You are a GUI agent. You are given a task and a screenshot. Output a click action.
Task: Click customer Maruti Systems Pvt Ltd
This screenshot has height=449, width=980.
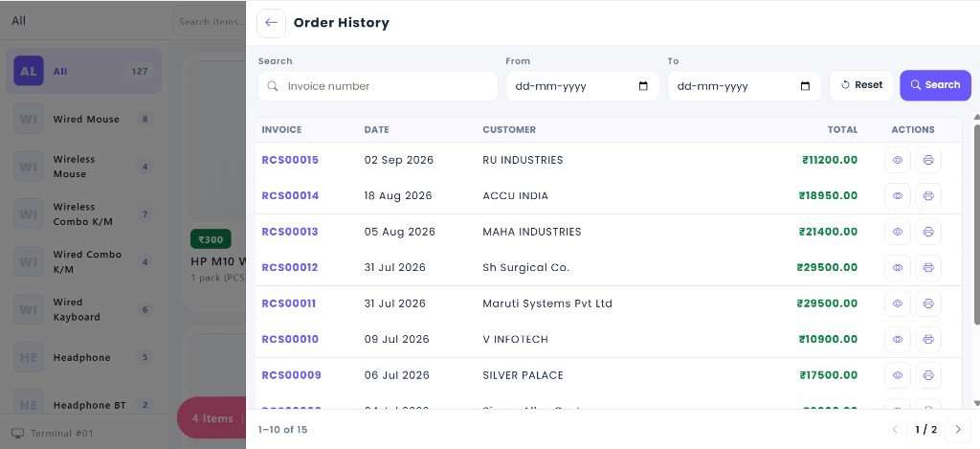click(547, 303)
